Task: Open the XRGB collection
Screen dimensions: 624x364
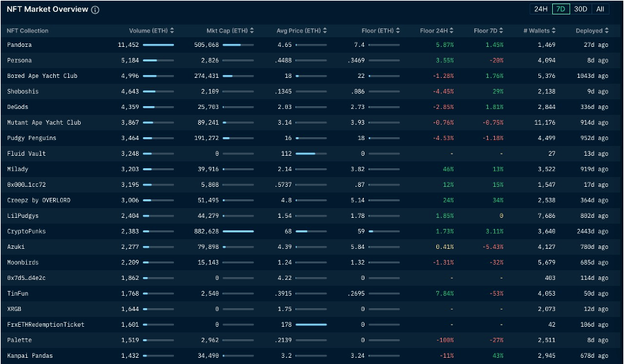Action: tap(14, 309)
